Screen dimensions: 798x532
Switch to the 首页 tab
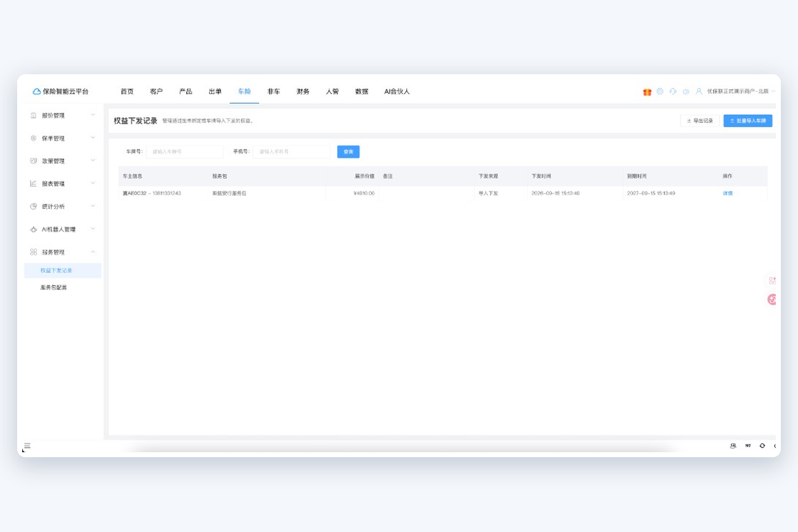[127, 91]
